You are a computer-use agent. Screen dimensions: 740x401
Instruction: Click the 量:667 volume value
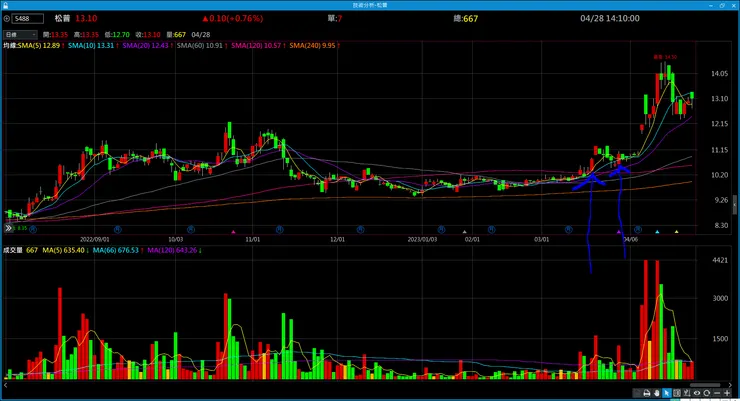pos(176,34)
